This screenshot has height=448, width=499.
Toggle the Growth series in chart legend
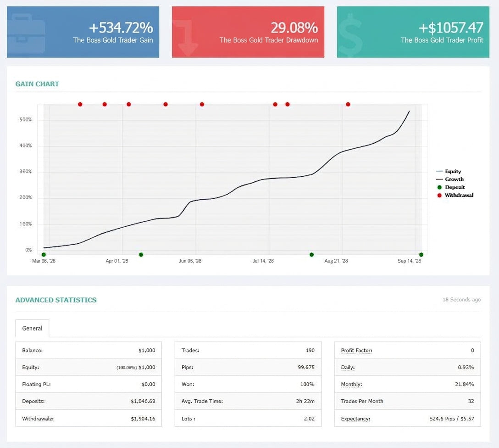[450, 179]
